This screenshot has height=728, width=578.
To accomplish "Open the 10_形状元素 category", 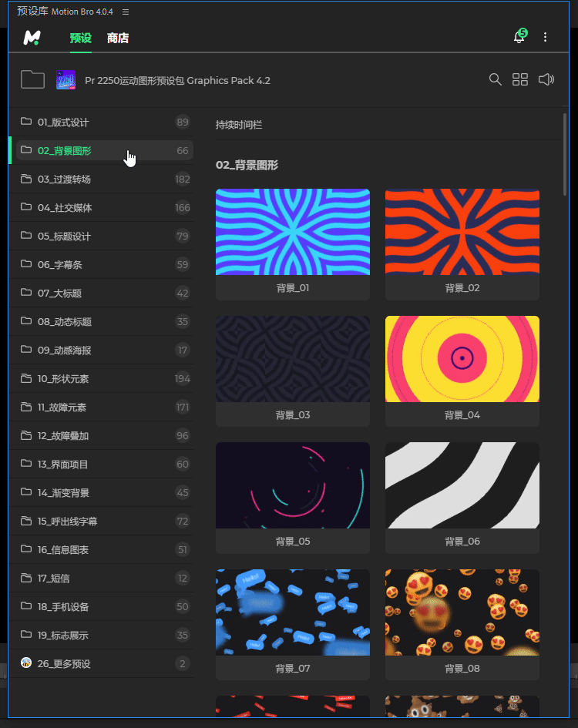I will 105,379.
